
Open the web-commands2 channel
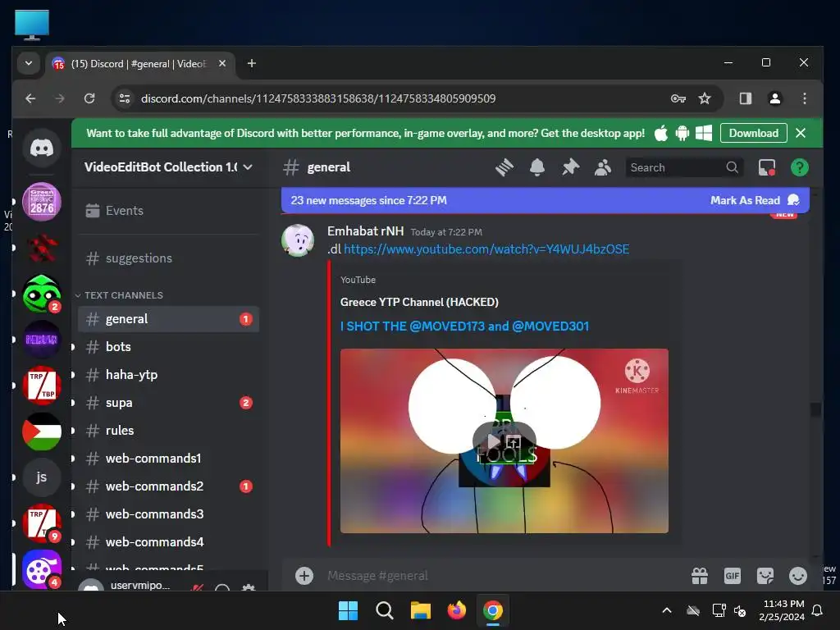point(169,486)
